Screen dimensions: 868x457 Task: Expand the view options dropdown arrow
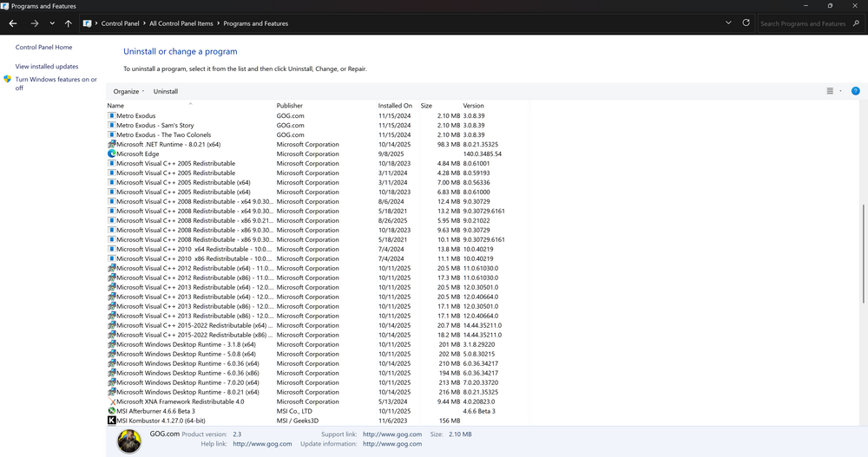click(840, 91)
